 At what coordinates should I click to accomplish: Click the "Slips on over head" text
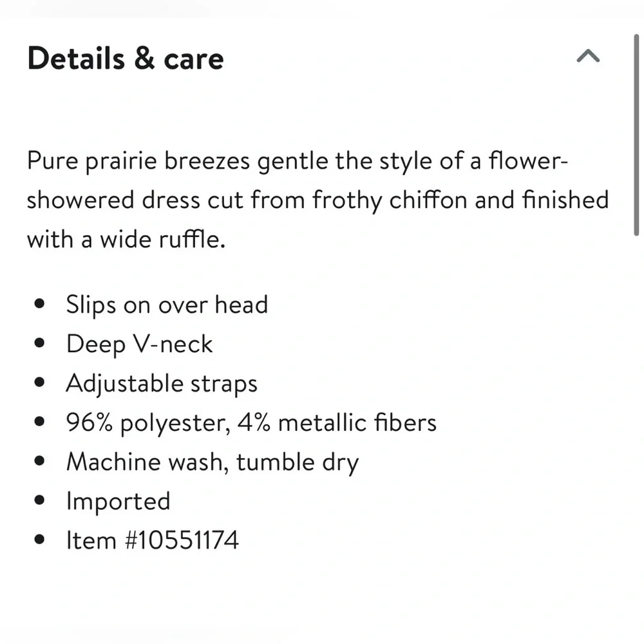[x=167, y=305]
